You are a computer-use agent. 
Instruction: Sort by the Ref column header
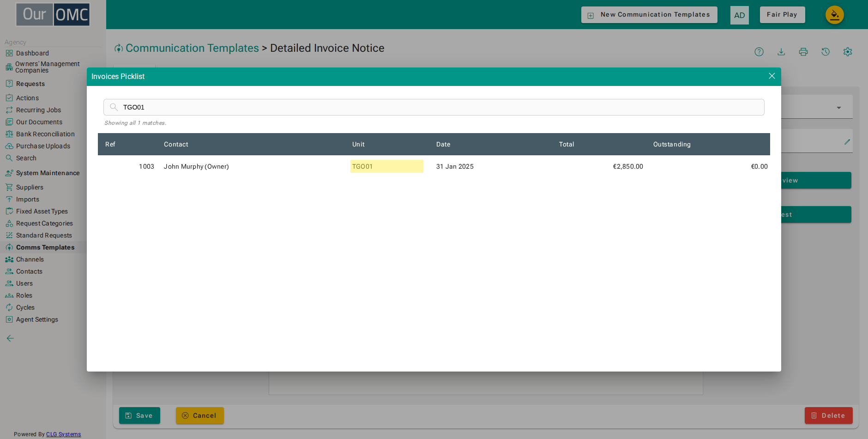pos(110,144)
